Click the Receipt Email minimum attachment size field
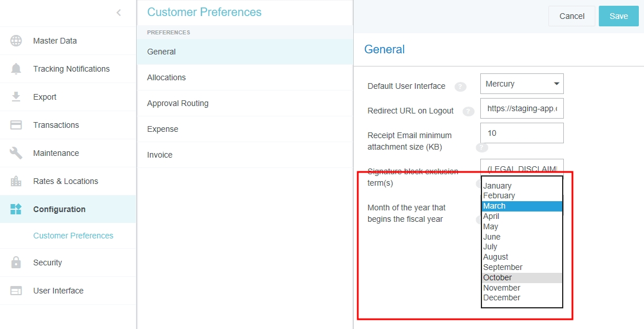 (x=521, y=133)
